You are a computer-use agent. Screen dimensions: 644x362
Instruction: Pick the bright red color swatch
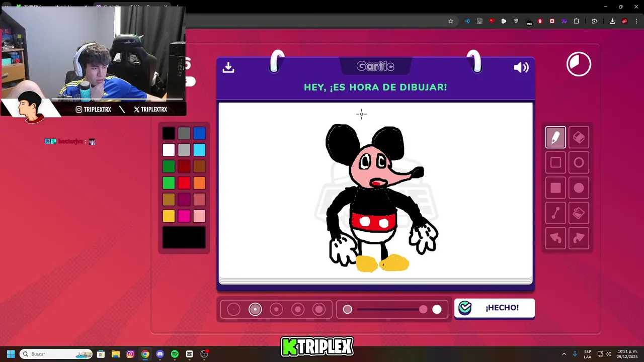tap(184, 183)
